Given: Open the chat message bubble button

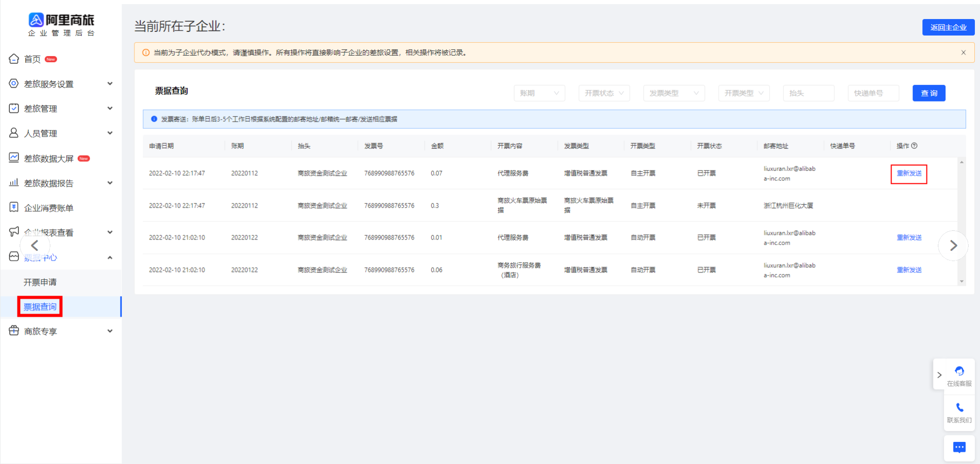Looking at the screenshot, I should pos(959,448).
